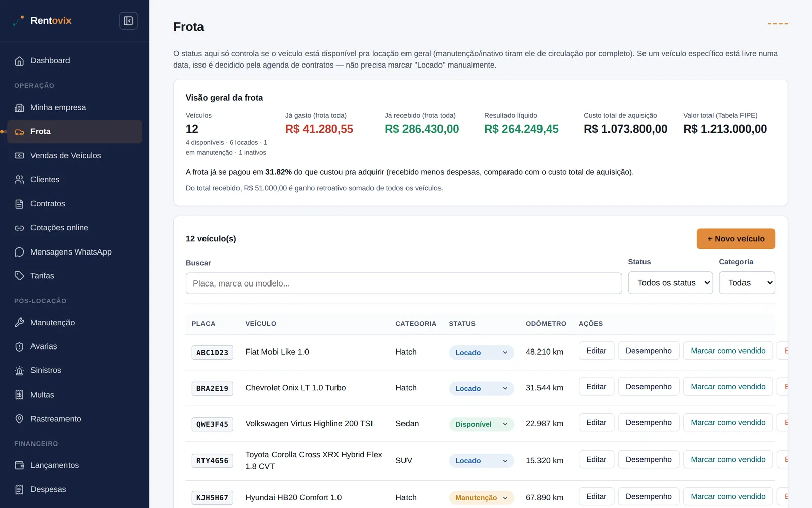Viewport: 812px width, 508px height.
Task: Click the Sinistros siren icon
Action: pyautogui.click(x=19, y=371)
